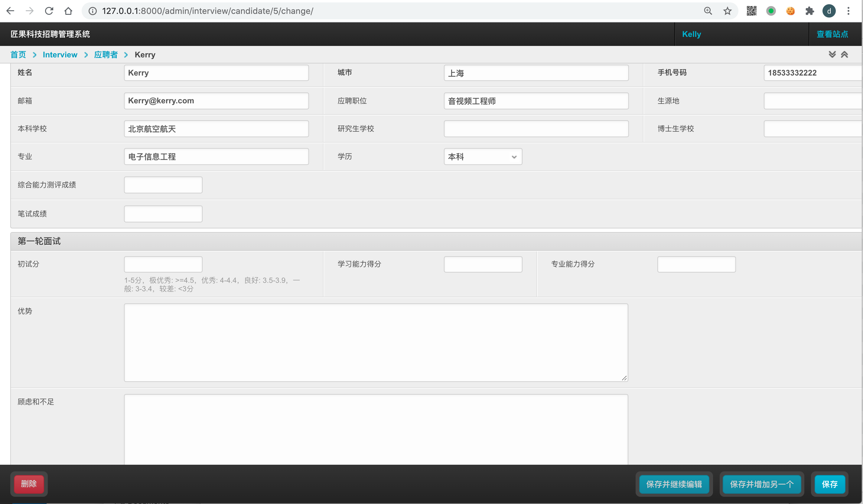This screenshot has height=504, width=863.
Task: Expand all sections with double down chevron
Action: [832, 54]
